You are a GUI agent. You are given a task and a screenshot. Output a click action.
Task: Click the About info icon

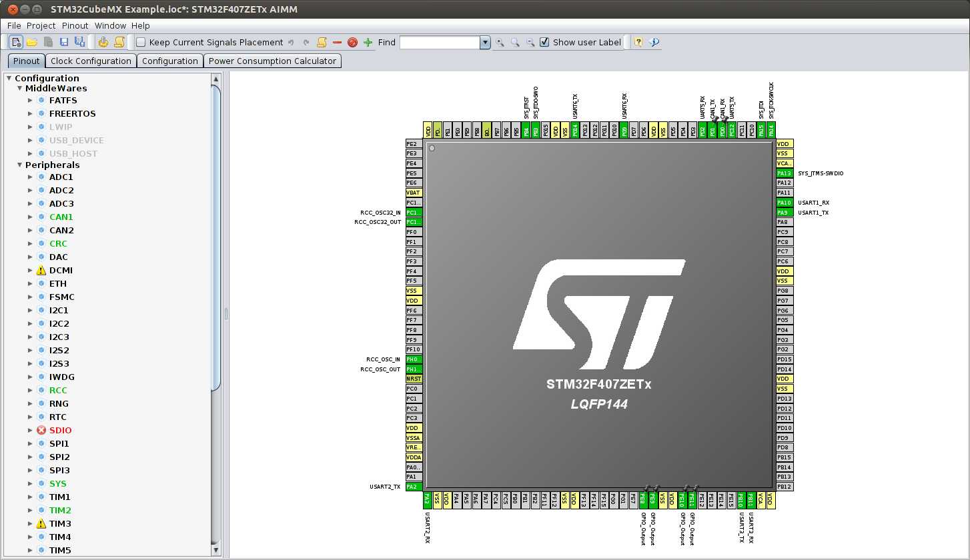click(x=654, y=42)
